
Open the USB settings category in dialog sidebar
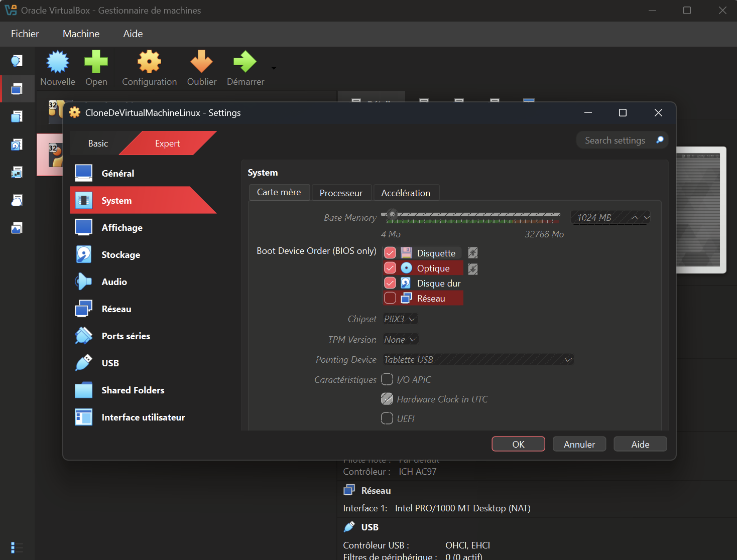coord(143,363)
